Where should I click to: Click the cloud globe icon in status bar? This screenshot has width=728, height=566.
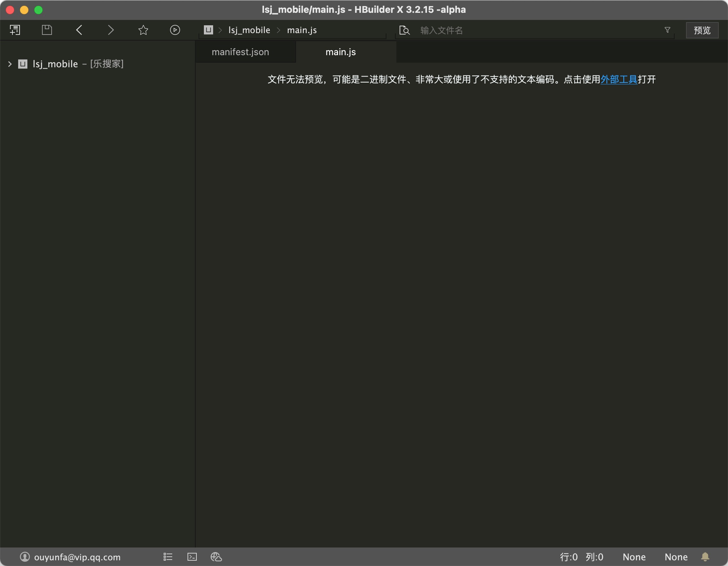coord(216,557)
